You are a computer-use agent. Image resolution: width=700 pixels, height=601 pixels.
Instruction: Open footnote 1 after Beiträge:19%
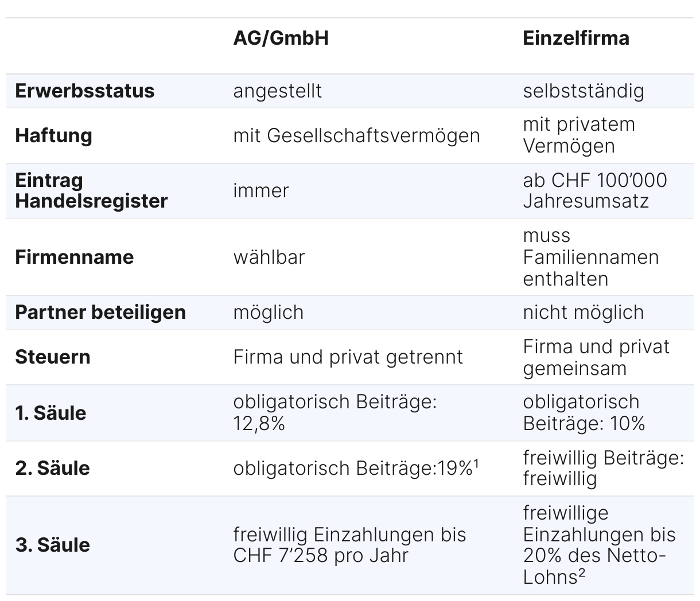[x=476, y=463]
